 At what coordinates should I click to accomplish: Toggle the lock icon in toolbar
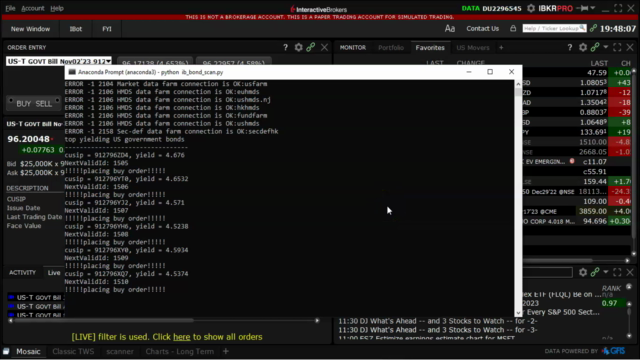(x=513, y=29)
